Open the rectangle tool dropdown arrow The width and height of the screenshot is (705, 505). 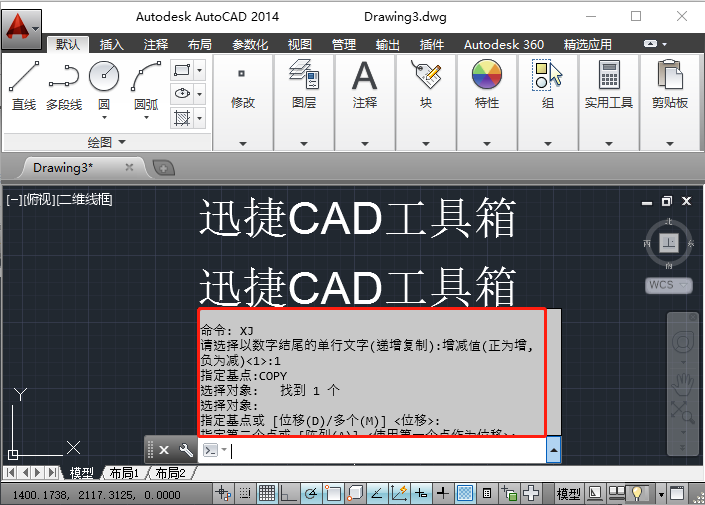pos(200,70)
